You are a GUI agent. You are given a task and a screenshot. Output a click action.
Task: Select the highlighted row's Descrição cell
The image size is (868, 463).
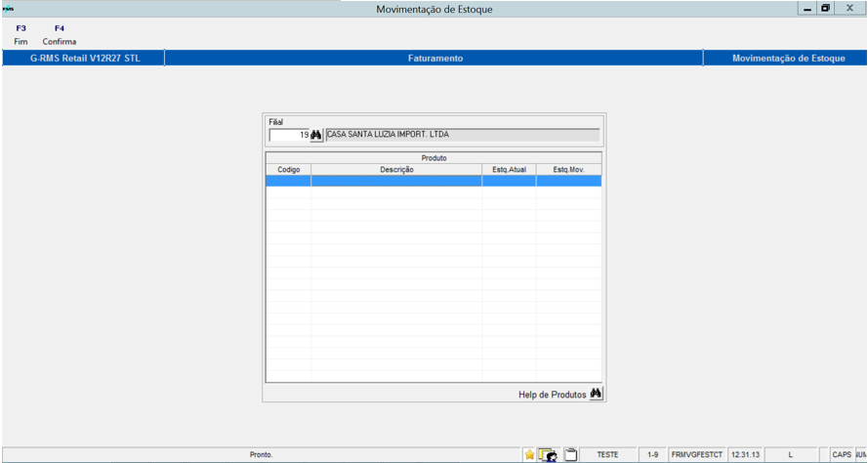396,181
